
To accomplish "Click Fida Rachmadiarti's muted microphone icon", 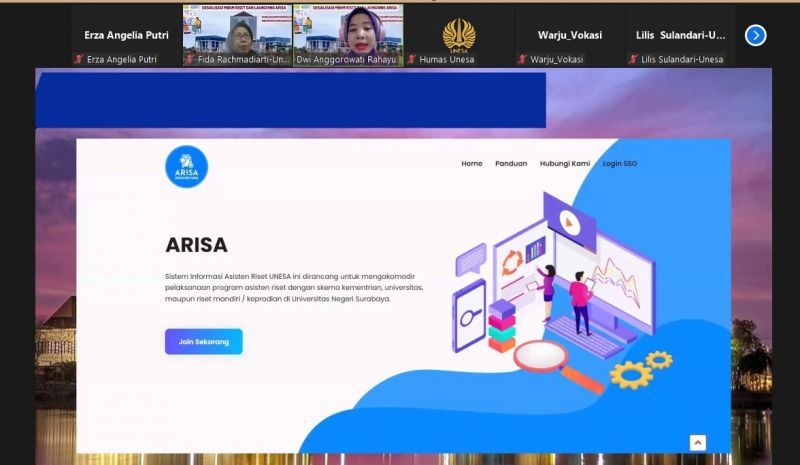I will tap(190, 59).
